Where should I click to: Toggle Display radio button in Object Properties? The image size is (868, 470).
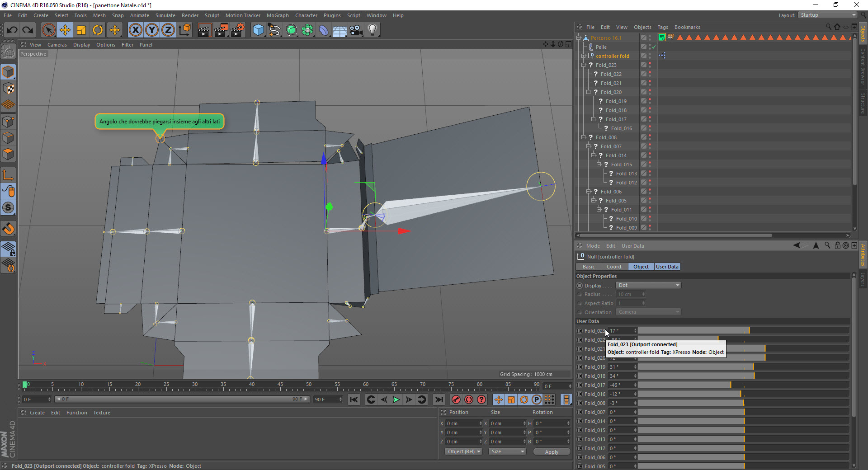[580, 286]
